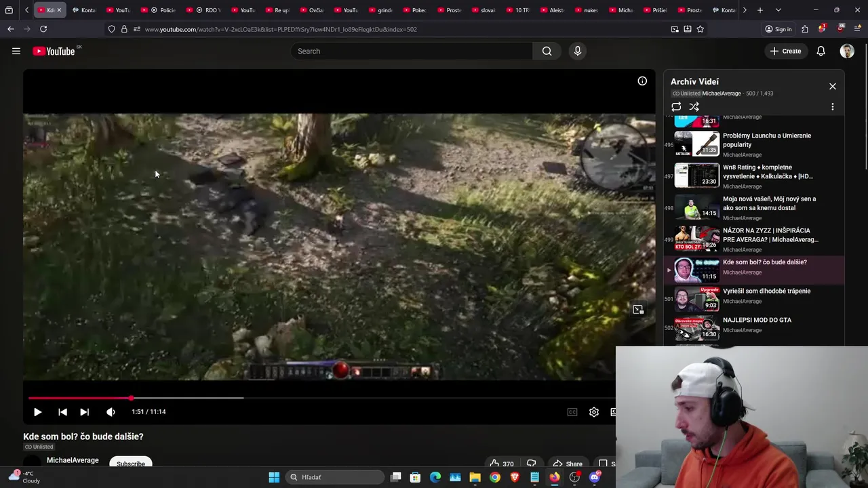Open the account avatar menu
Image resolution: width=868 pixels, height=488 pixels.
coord(846,51)
